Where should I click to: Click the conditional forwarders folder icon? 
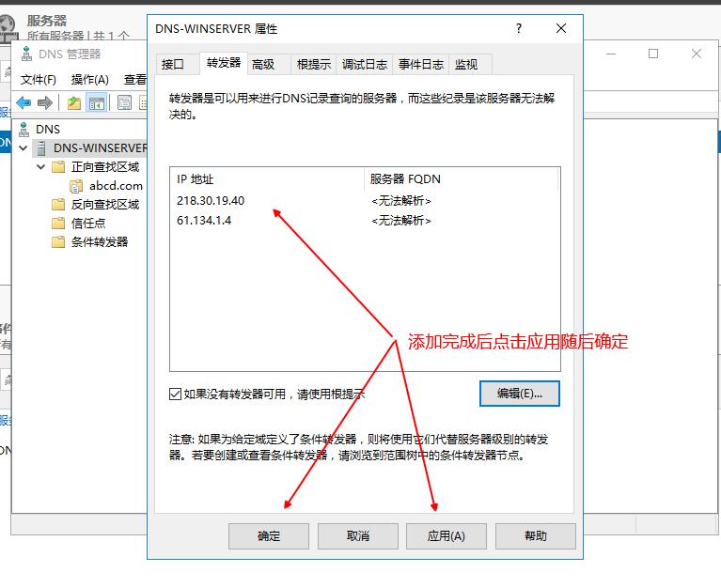click(x=58, y=242)
